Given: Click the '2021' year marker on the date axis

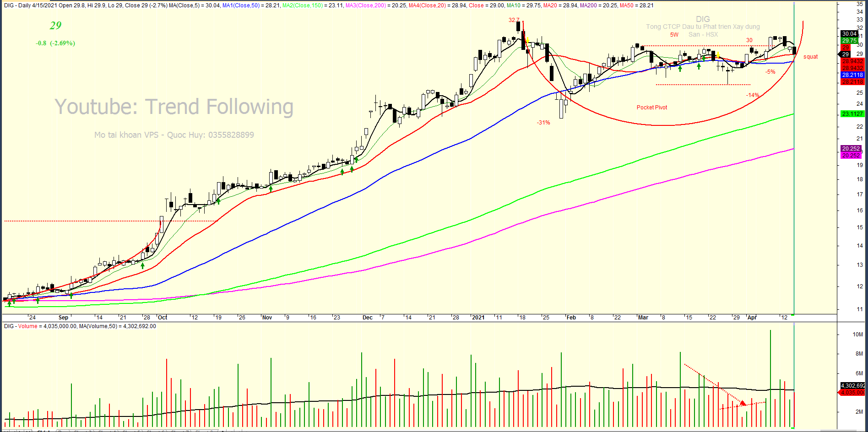Looking at the screenshot, I should (x=478, y=317).
